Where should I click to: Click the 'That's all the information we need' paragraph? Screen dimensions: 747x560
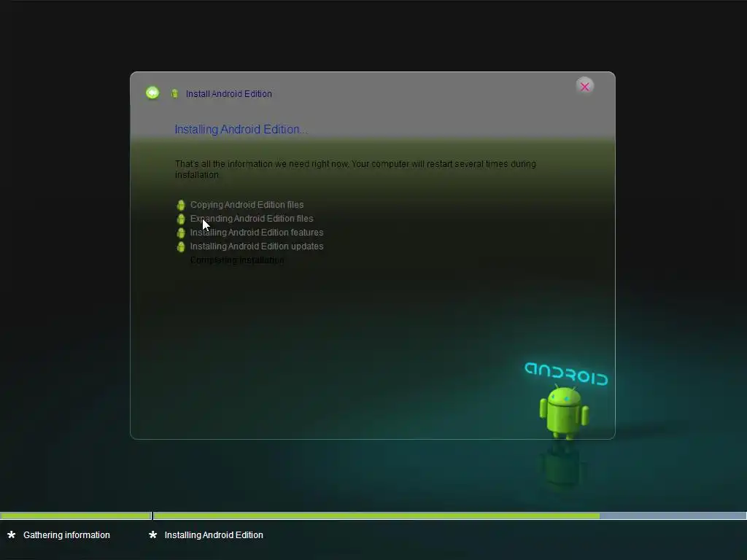(355, 169)
